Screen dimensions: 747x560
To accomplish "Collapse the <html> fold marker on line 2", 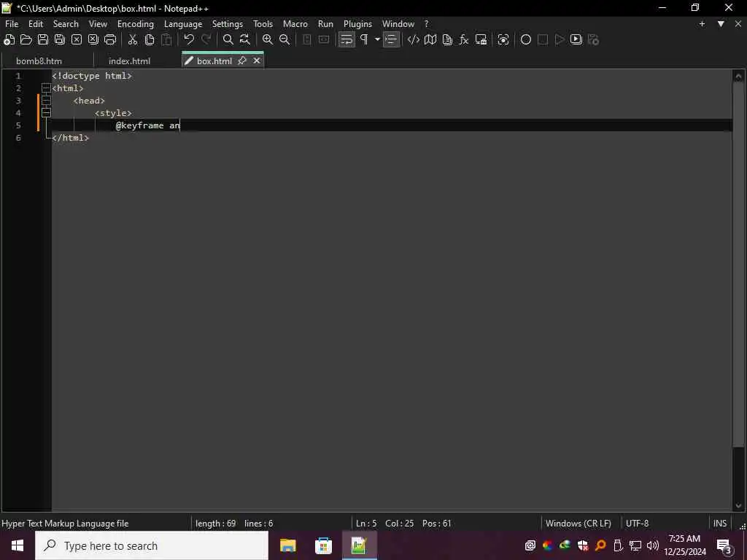I will (46, 88).
